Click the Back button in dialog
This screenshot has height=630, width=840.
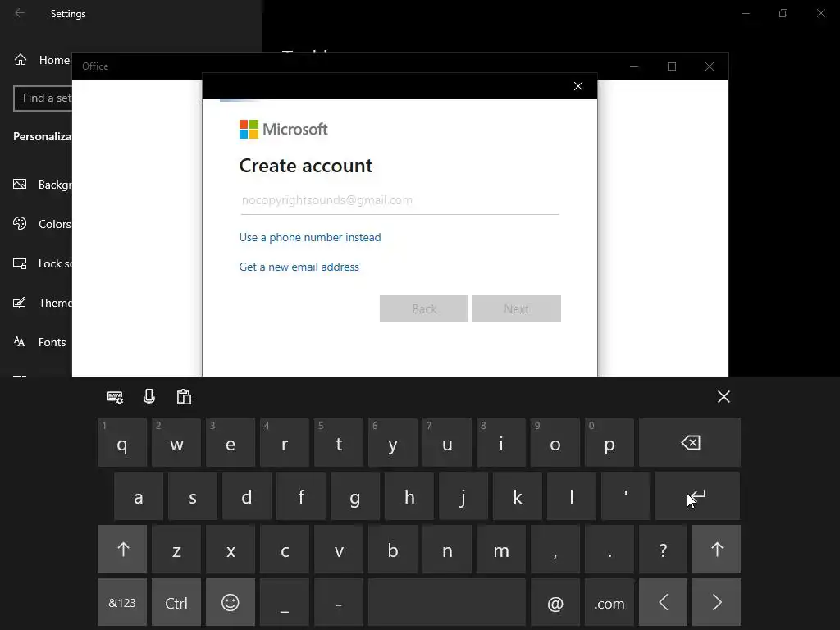[424, 308]
